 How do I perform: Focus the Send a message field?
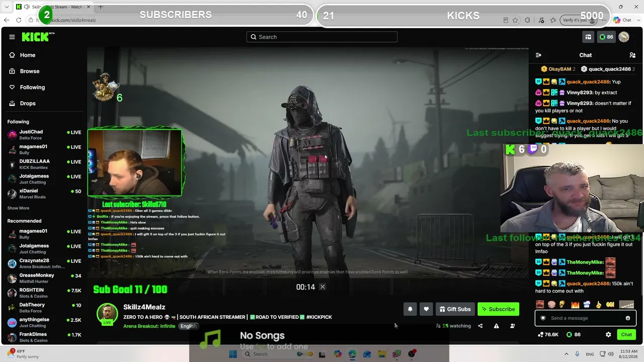point(586,318)
